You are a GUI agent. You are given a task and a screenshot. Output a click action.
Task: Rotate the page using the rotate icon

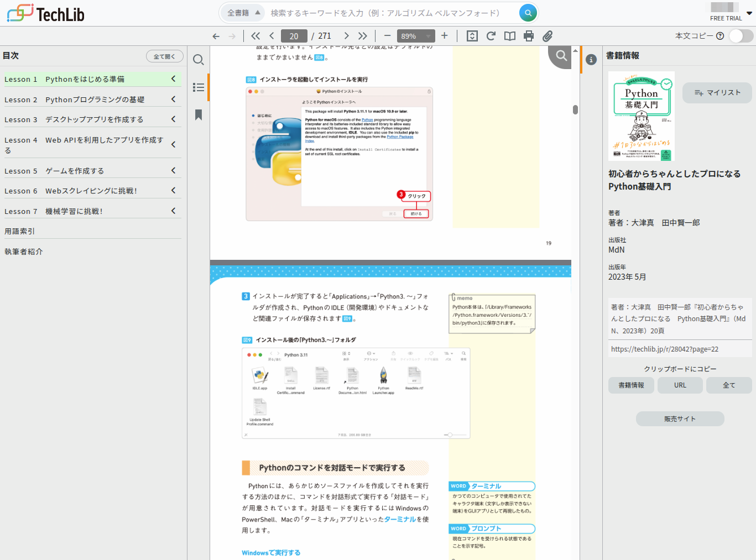click(491, 35)
